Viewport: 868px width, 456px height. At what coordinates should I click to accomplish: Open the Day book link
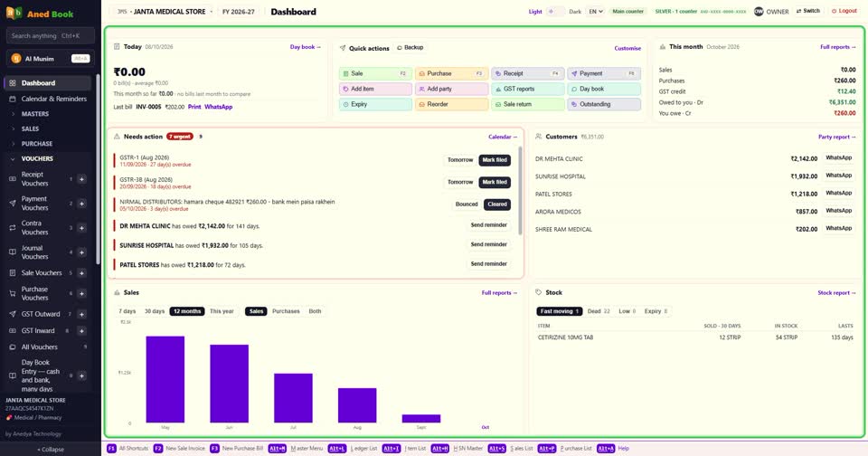coord(305,47)
